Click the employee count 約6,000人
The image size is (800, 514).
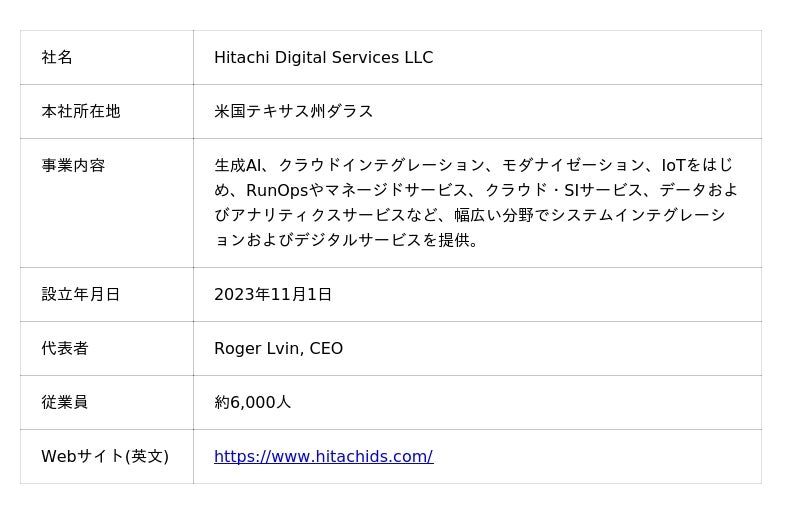pos(252,403)
